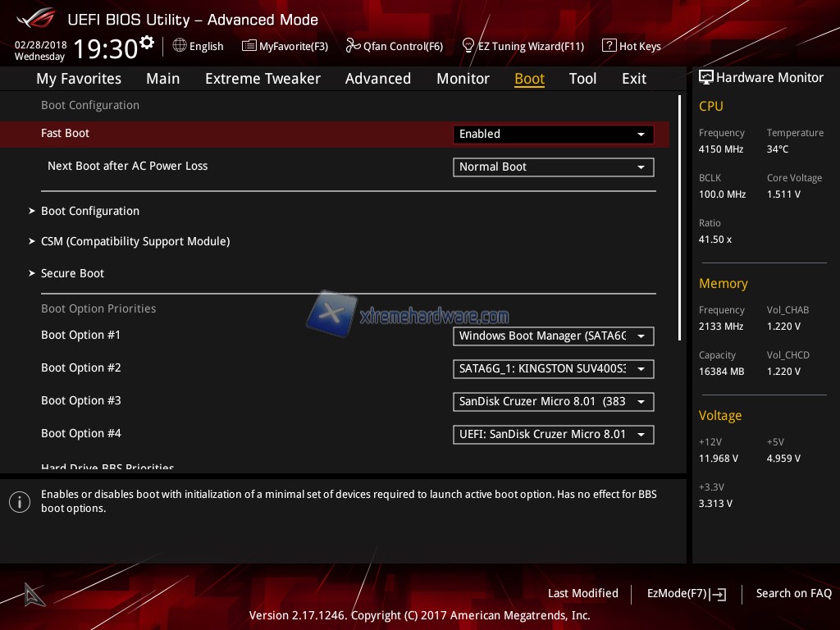840x630 pixels.
Task: Open Next Boot after AC Power Loss dropdown
Action: pos(553,167)
